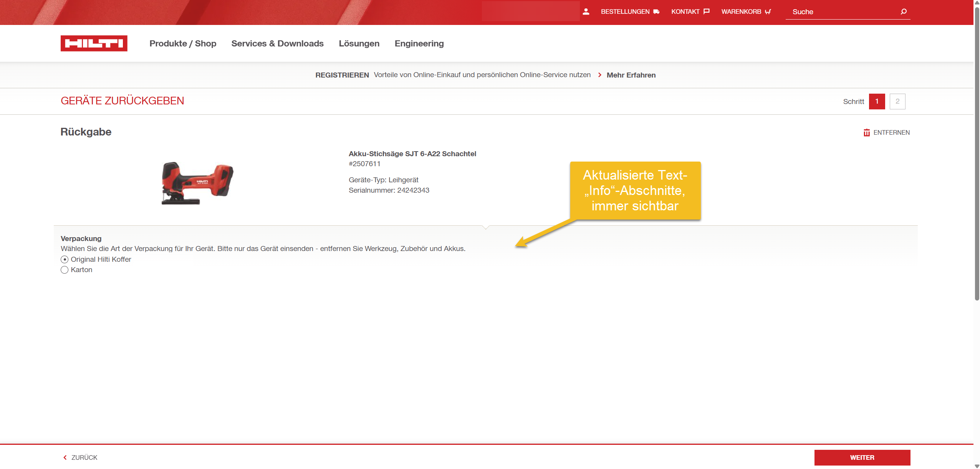The image size is (980, 469).
Task: Open Bestellungen with truck icon
Action: 630,12
